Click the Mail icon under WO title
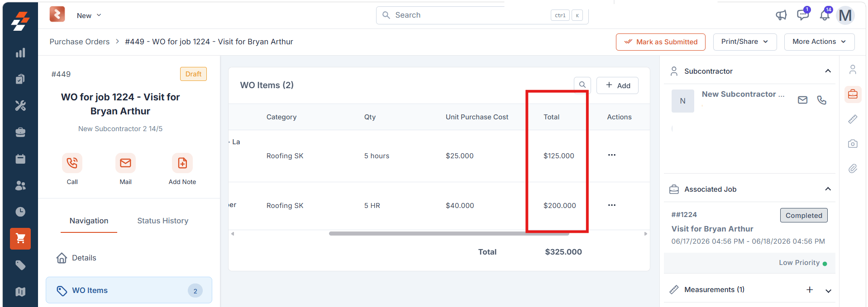 pyautogui.click(x=125, y=163)
